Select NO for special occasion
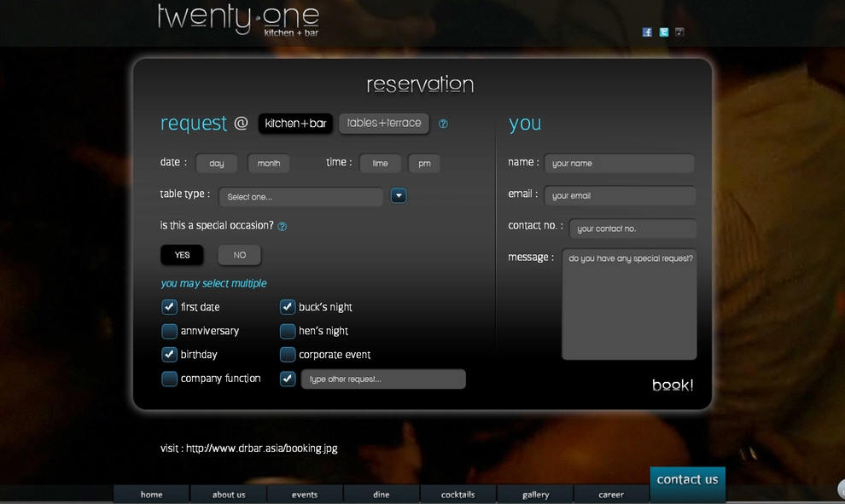The image size is (845, 504). pyautogui.click(x=240, y=255)
